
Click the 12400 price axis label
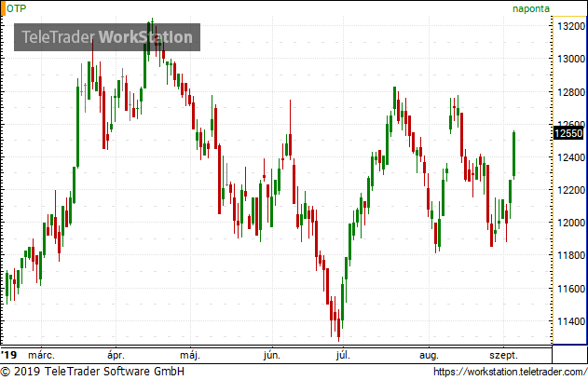(571, 157)
